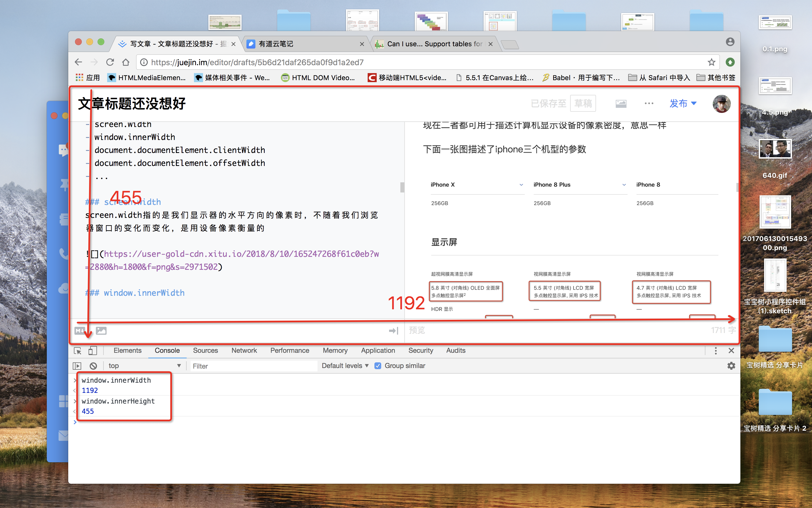Open DevTools three-dot customize menu
Image resolution: width=812 pixels, height=508 pixels.
click(x=716, y=351)
